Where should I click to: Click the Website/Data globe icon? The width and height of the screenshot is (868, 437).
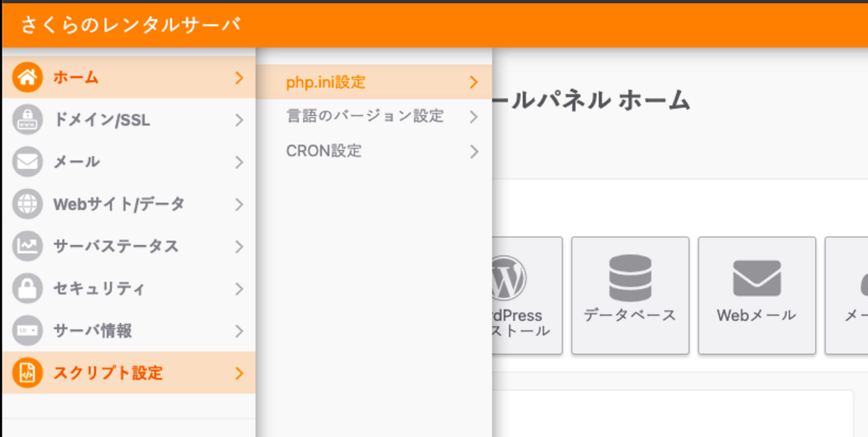pyautogui.click(x=27, y=204)
